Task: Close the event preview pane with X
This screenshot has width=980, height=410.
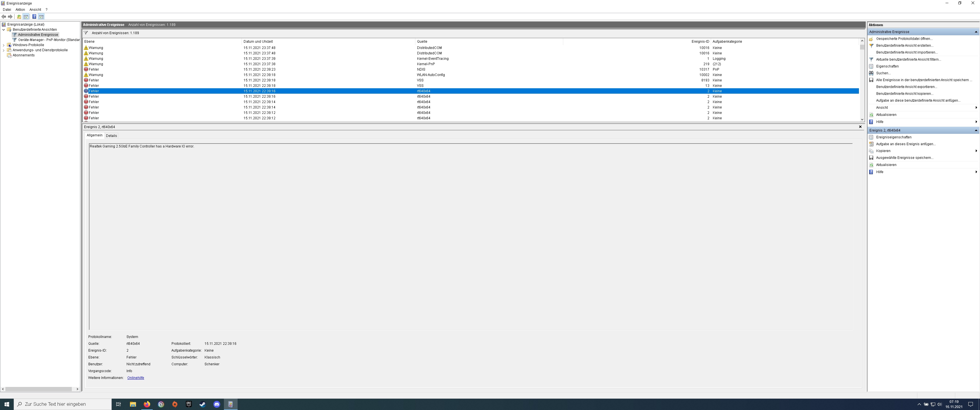Action: coord(860,127)
